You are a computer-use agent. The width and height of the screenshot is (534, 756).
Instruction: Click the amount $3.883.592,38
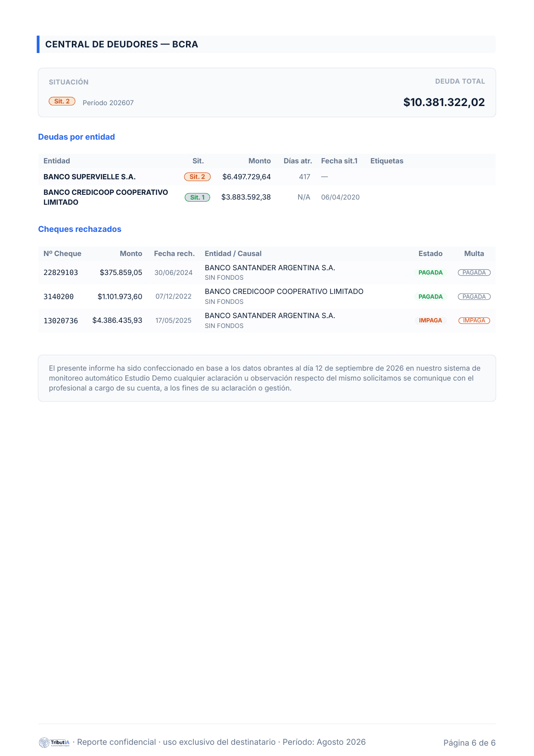coord(246,197)
